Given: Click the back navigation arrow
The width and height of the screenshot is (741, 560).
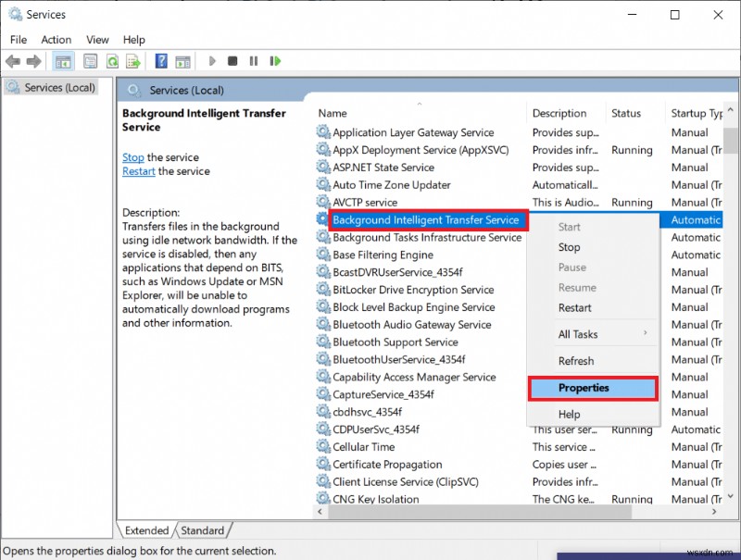Looking at the screenshot, I should click(13, 61).
